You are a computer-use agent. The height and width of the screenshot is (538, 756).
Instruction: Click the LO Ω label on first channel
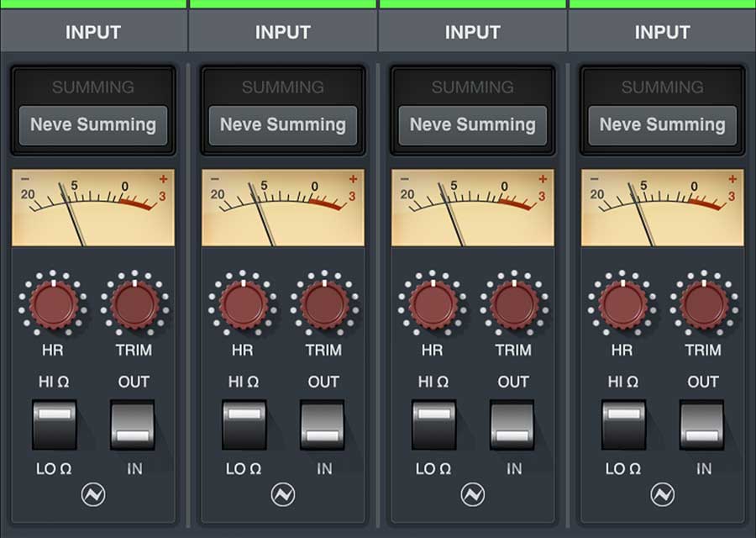(x=54, y=468)
